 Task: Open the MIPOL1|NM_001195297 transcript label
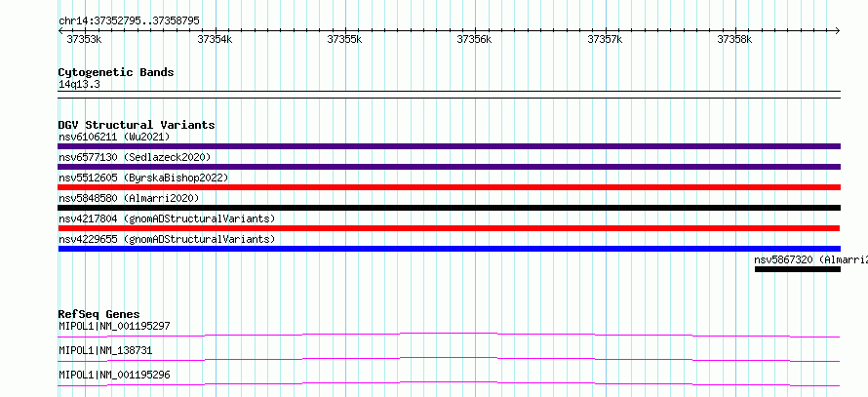(114, 326)
